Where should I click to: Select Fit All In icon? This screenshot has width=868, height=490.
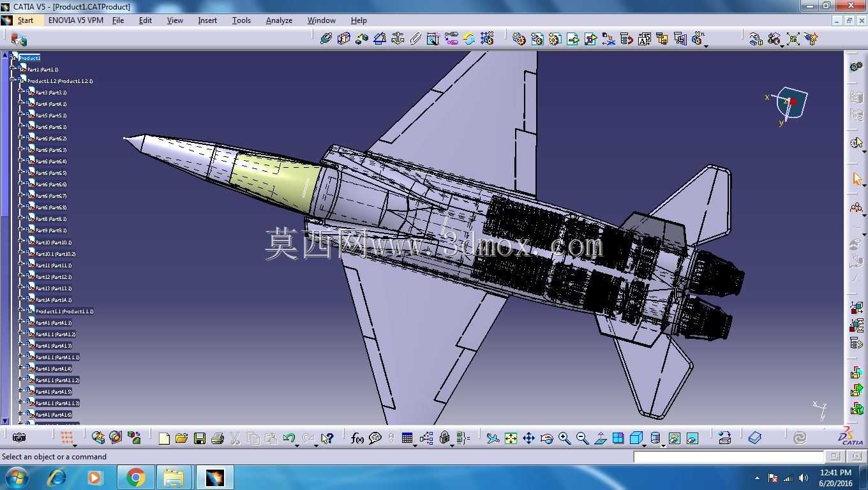511,438
